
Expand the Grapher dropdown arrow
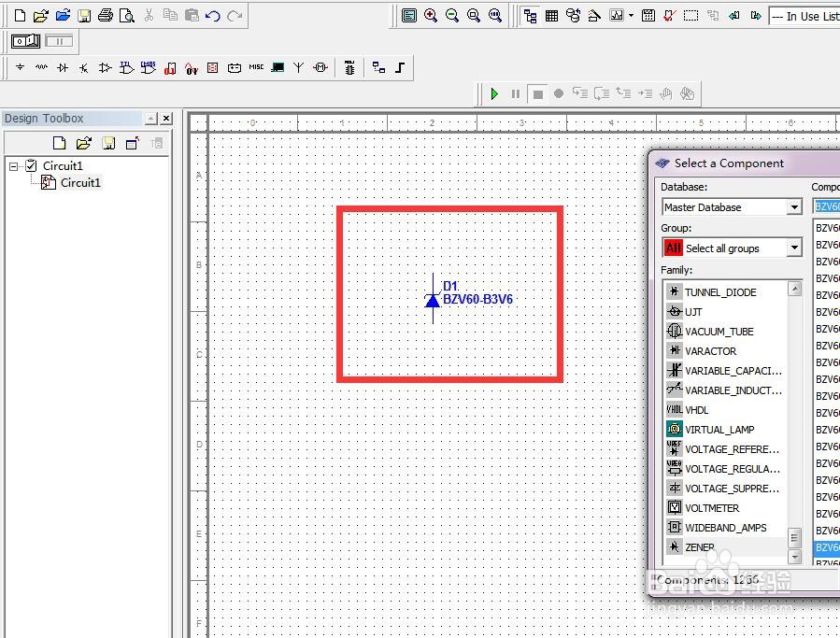tap(631, 16)
